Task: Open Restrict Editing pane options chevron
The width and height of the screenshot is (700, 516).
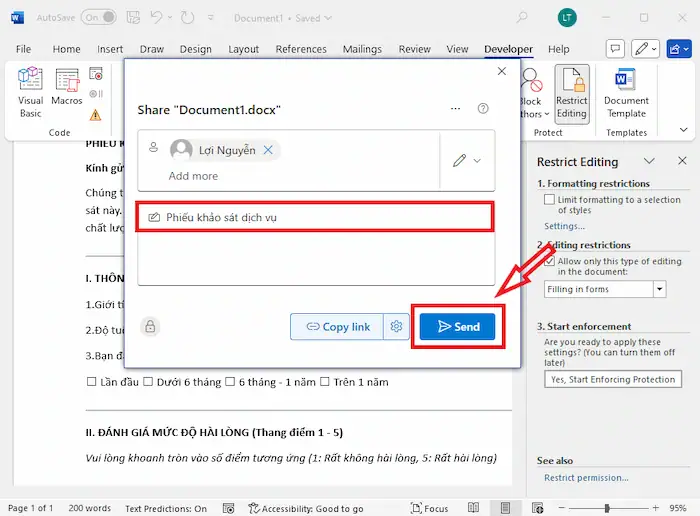Action: (649, 161)
